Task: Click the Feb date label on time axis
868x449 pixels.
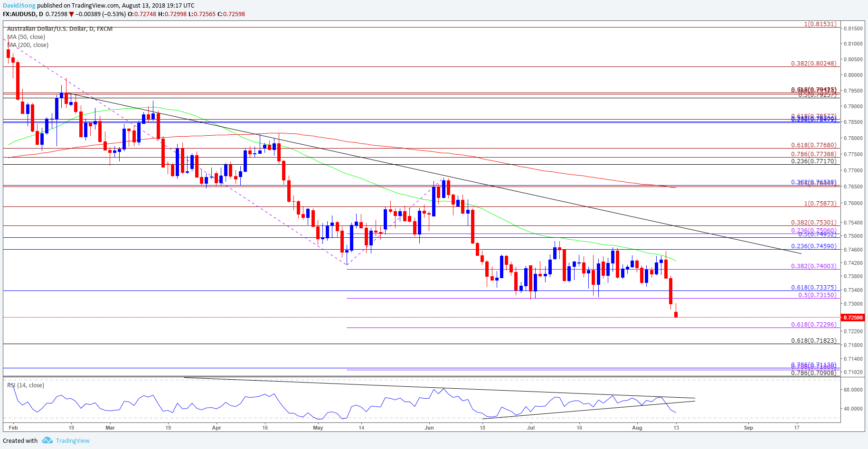Action: coord(13,428)
